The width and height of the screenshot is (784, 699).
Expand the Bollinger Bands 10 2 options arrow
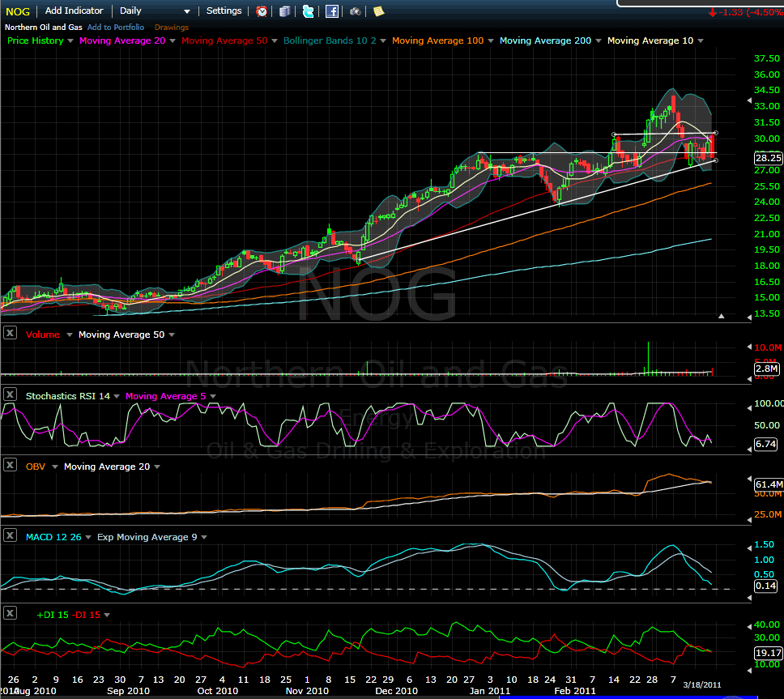(x=384, y=40)
